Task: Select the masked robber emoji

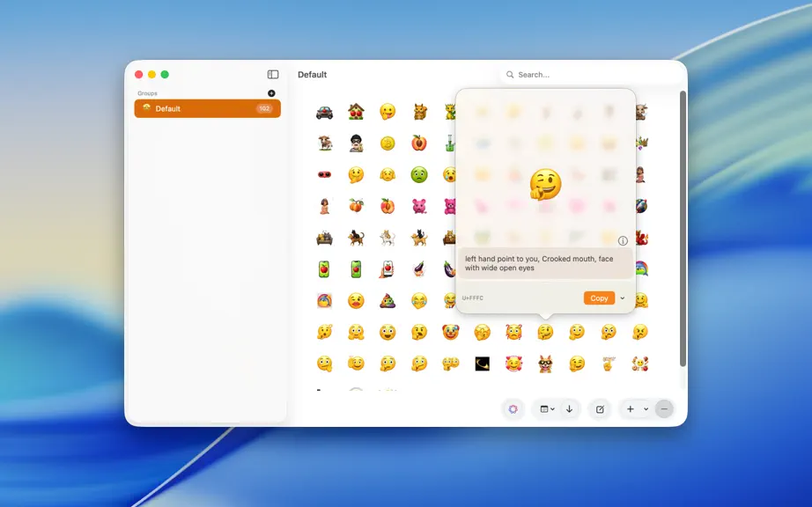Action: click(x=356, y=143)
